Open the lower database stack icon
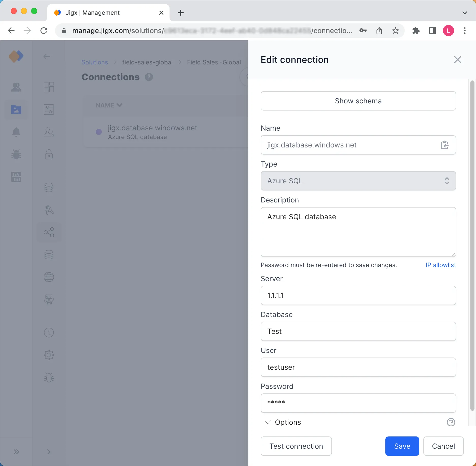The image size is (476, 466). [x=49, y=255]
